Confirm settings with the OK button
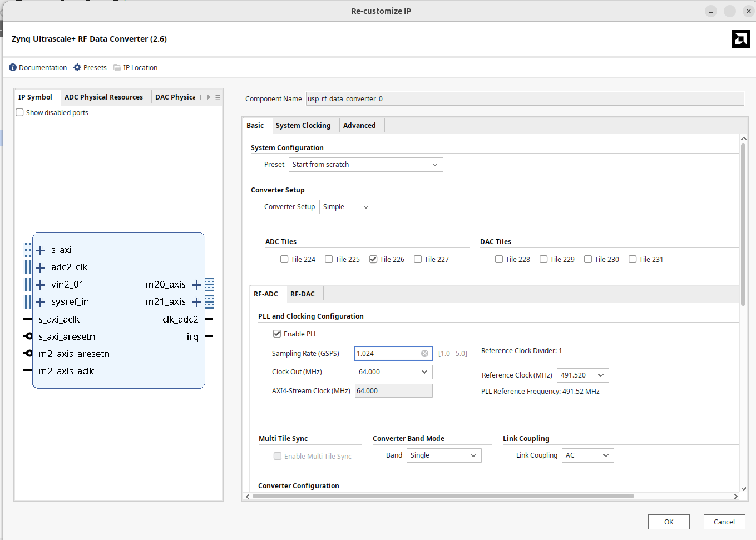756x540 pixels. (x=669, y=522)
